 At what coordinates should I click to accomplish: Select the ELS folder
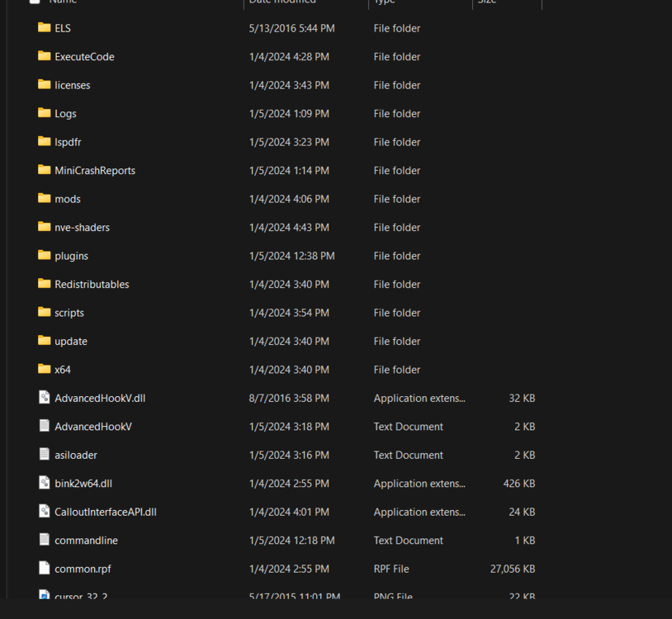(x=61, y=28)
